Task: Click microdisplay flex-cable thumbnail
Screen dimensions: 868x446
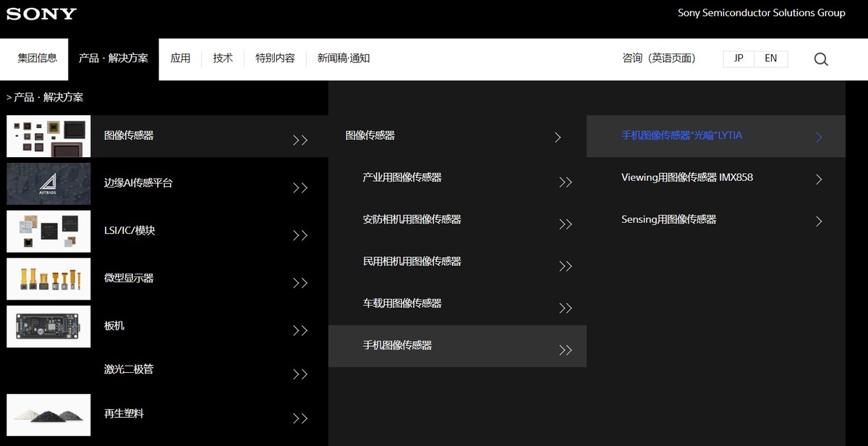Action: [x=48, y=279]
